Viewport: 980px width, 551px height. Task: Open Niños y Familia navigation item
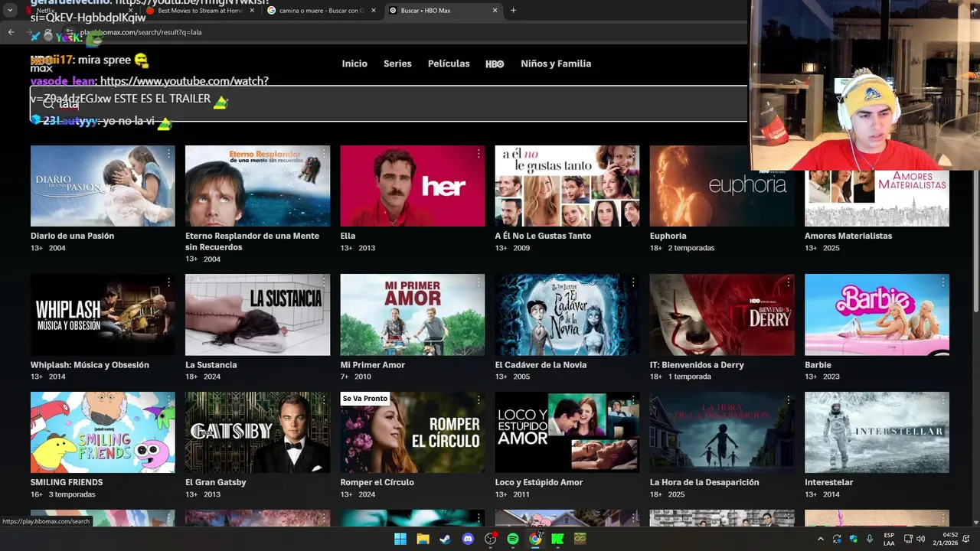pos(556,64)
